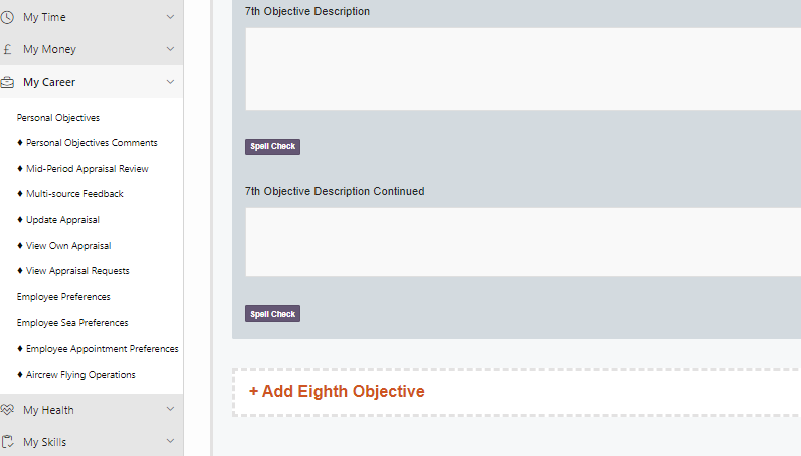
Task: Expand the My Health section chevron
Action: point(170,410)
